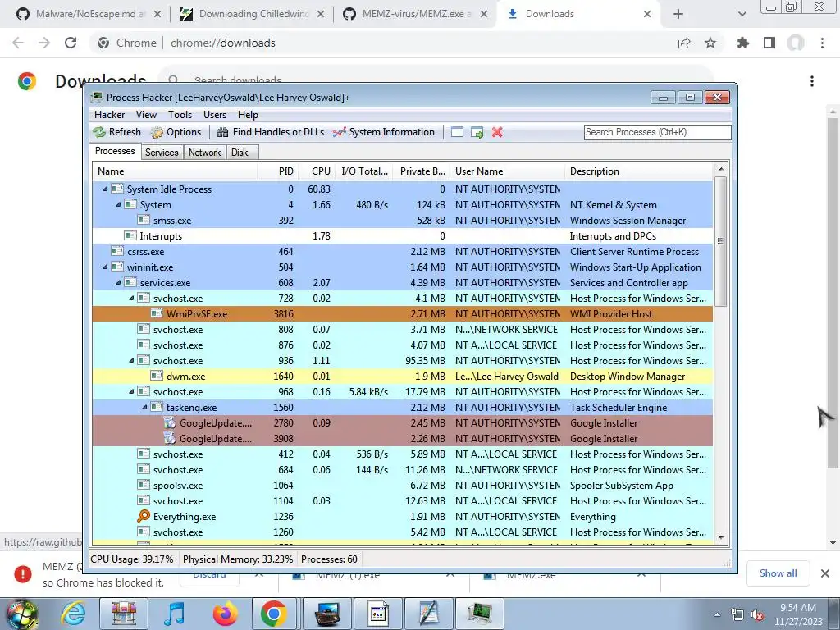The image size is (840, 630).
Task: Open View menu in Process Hacker
Action: click(146, 115)
